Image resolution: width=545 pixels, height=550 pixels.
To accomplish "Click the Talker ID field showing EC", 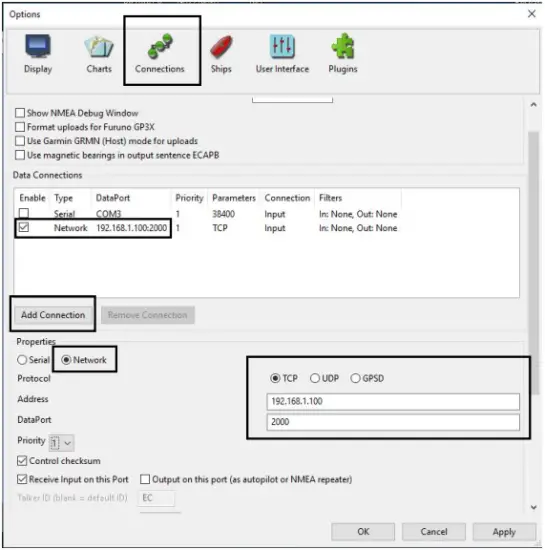I will (x=157, y=498).
